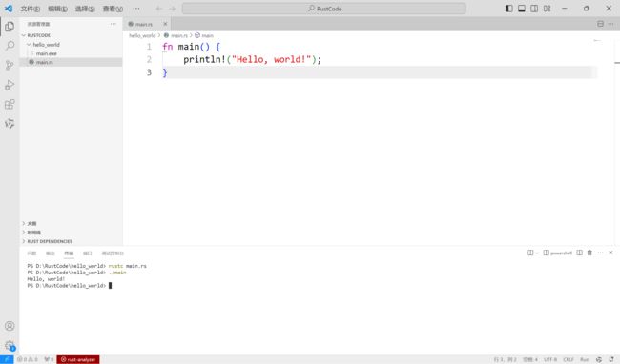Click the UTF-8 encoding indicator
Screen dimensions: 620x364
[x=550, y=359]
